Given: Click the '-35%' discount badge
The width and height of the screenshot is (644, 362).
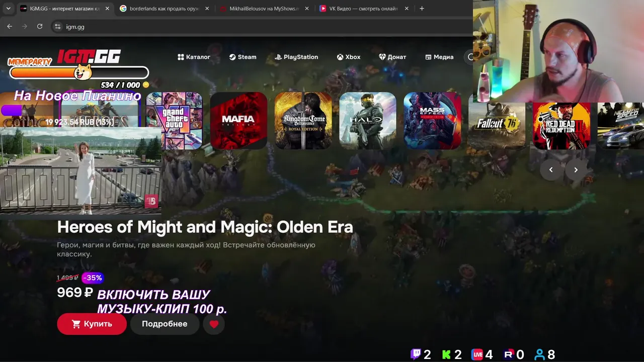Looking at the screenshot, I should point(93,278).
